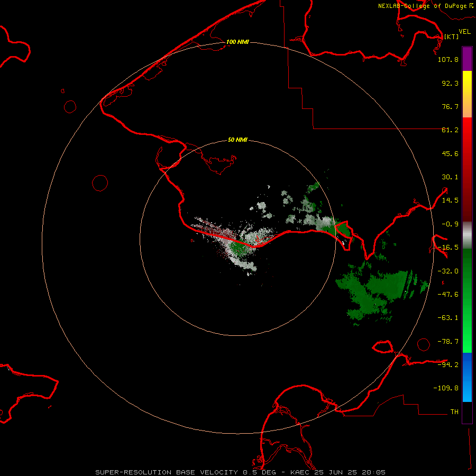Click the -94.2 scale value

point(448,364)
